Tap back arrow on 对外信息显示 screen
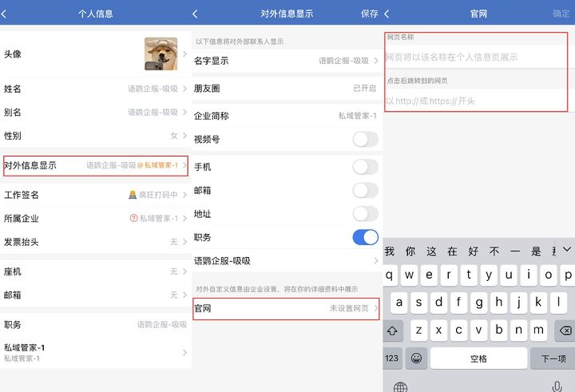This screenshot has width=575, height=392. pos(196,14)
